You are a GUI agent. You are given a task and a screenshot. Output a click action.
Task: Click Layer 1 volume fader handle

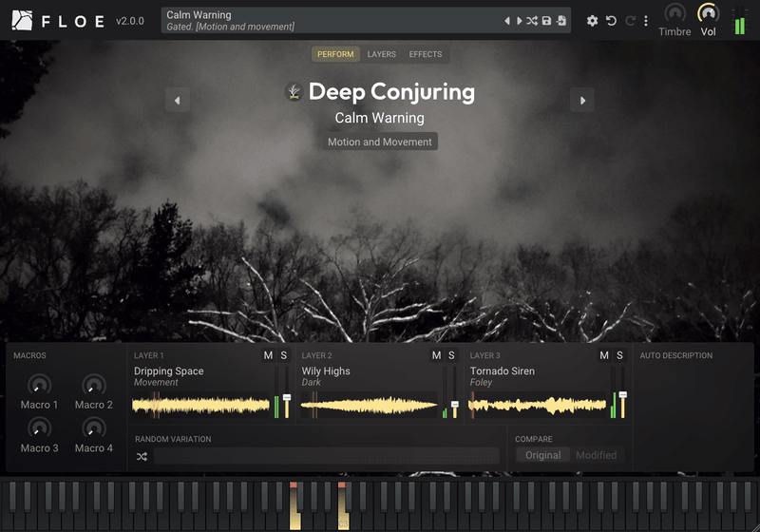(287, 398)
